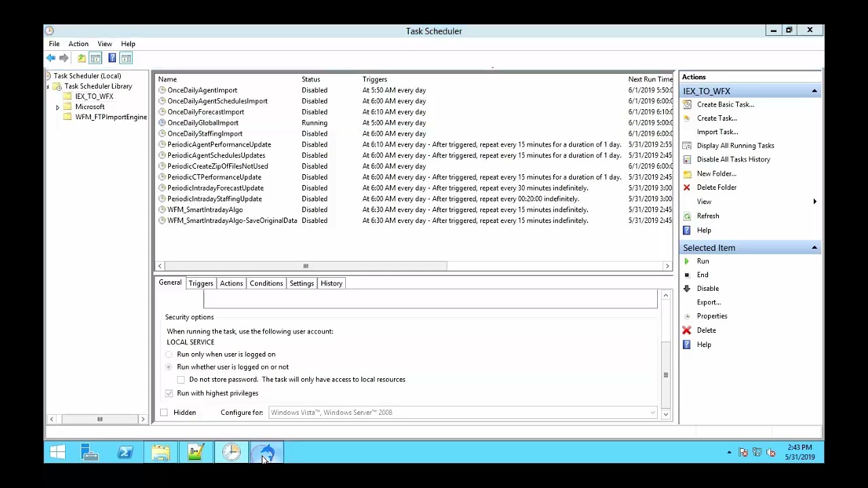This screenshot has width=868, height=488.
Task: Click the task icon beside OnceDailyGlobalImport
Action: (162, 123)
